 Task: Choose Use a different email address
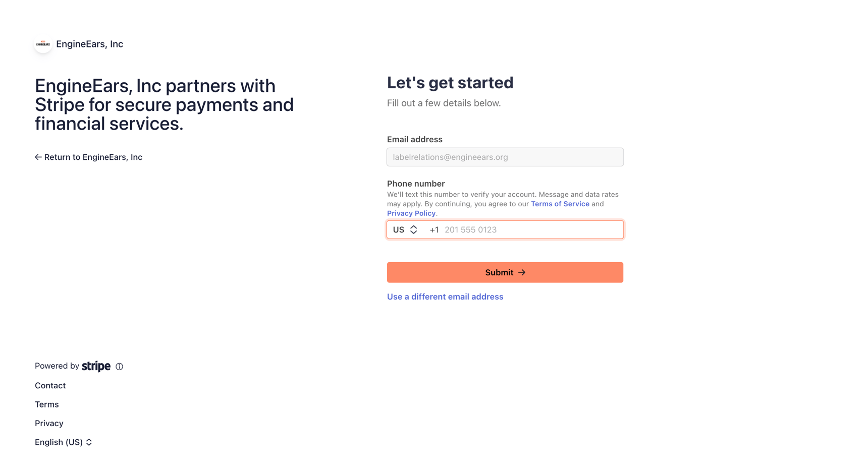tap(445, 297)
